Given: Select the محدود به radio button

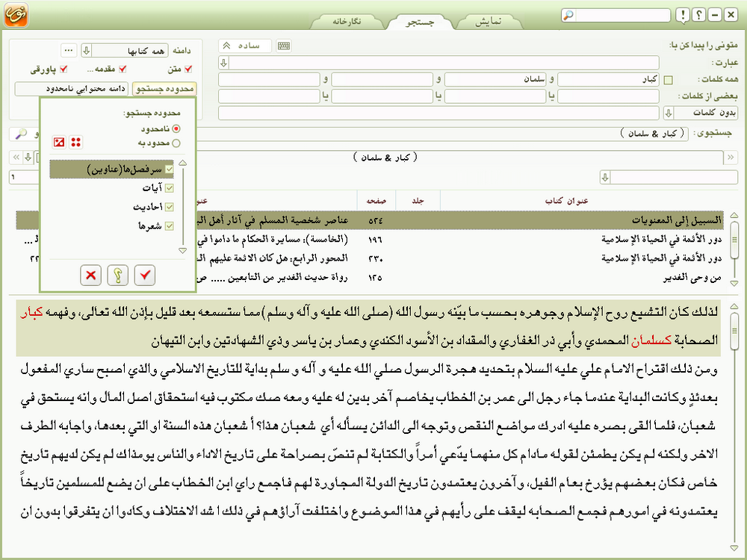Looking at the screenshot, I should [176, 143].
